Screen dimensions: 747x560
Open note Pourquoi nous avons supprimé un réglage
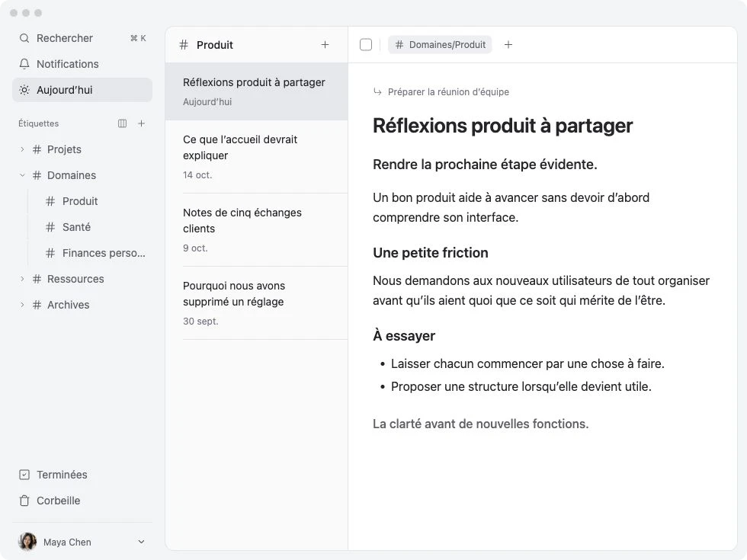coord(256,303)
